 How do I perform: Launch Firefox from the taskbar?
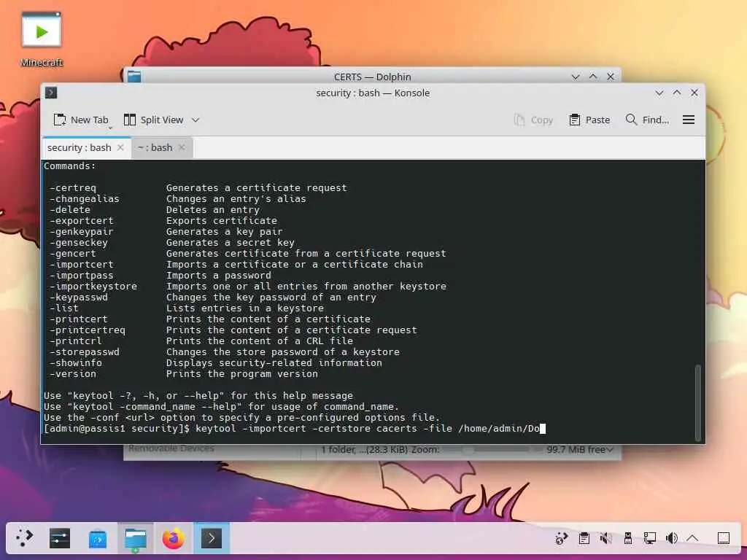[174, 538]
